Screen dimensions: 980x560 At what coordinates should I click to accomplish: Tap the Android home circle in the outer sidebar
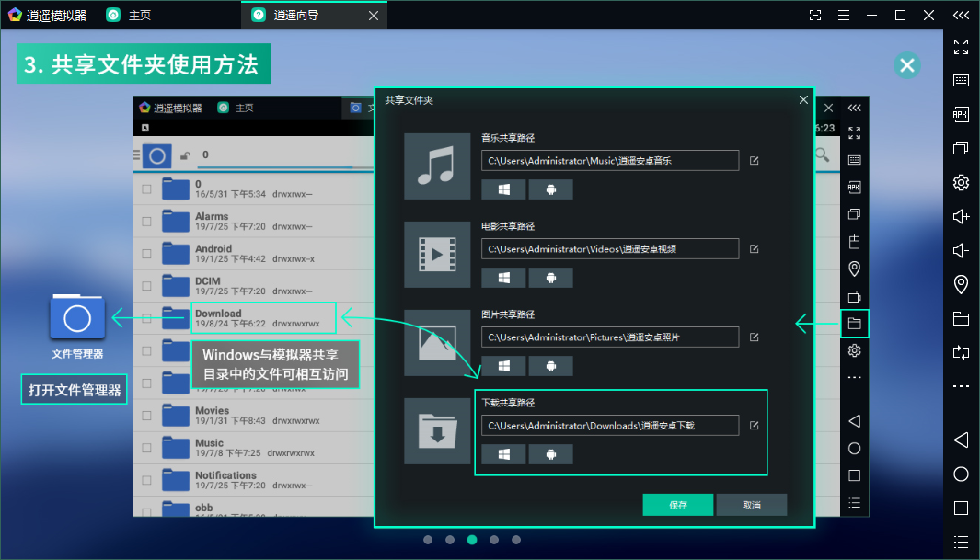coord(961,474)
